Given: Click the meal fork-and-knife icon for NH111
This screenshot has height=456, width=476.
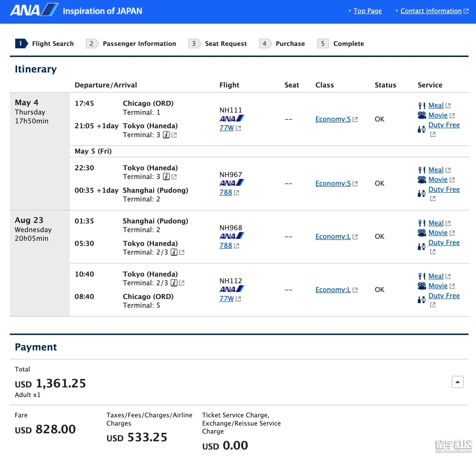Looking at the screenshot, I should [422, 106].
